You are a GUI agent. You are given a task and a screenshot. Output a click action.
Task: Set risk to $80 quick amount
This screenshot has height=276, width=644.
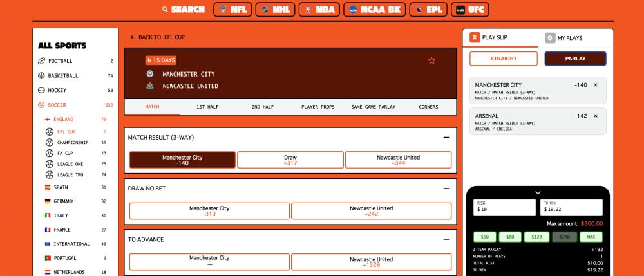[x=510, y=237]
